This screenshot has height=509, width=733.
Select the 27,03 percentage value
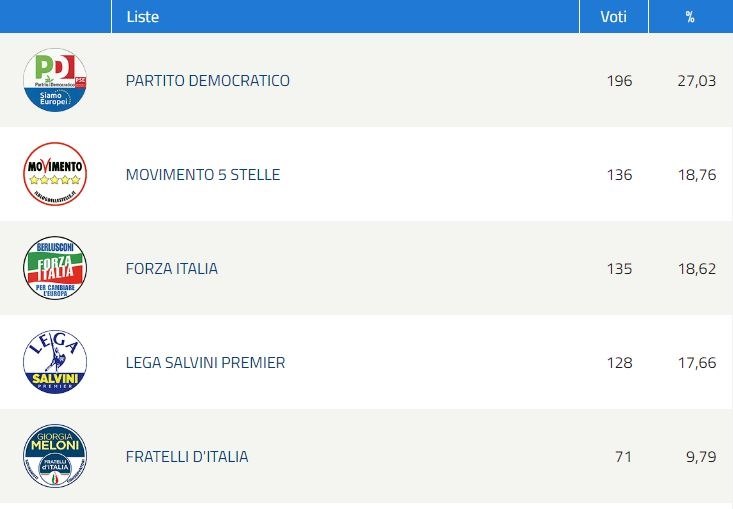697,80
